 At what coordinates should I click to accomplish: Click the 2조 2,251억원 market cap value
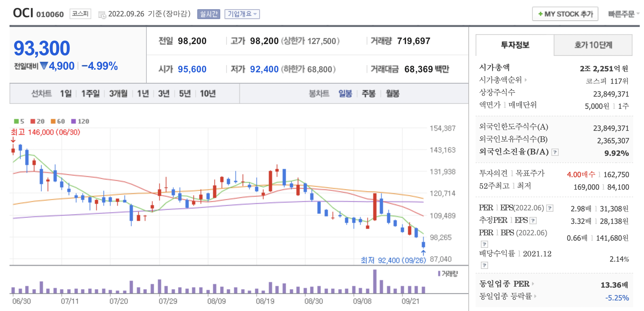click(604, 69)
